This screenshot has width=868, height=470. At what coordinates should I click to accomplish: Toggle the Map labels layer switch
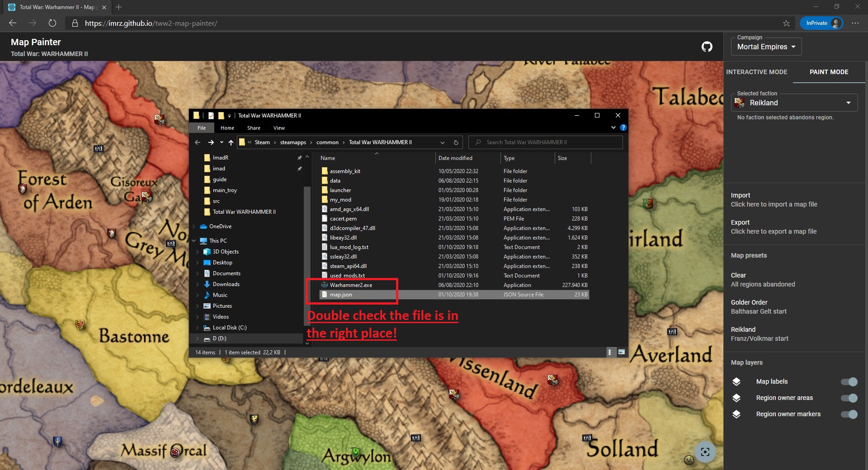tap(849, 382)
